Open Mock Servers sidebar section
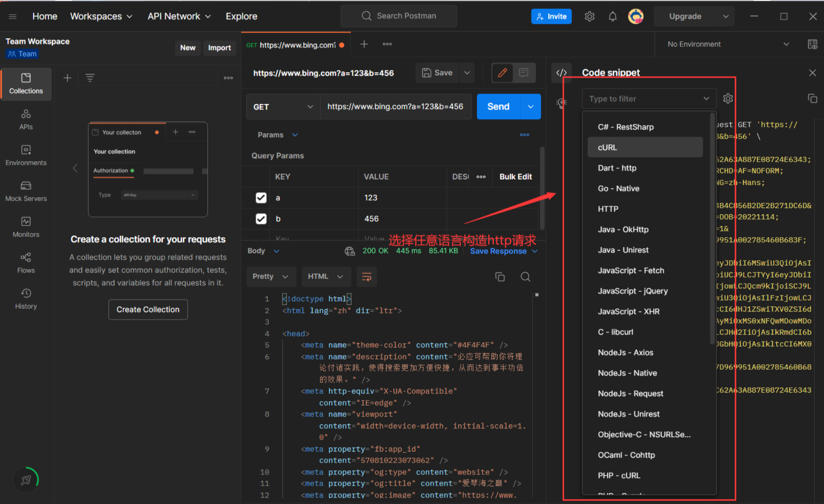824x504 pixels. [26, 191]
